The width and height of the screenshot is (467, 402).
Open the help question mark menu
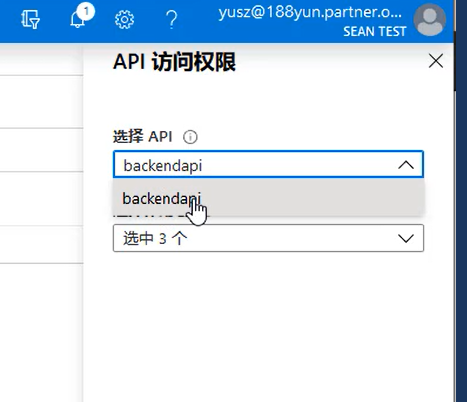click(171, 20)
